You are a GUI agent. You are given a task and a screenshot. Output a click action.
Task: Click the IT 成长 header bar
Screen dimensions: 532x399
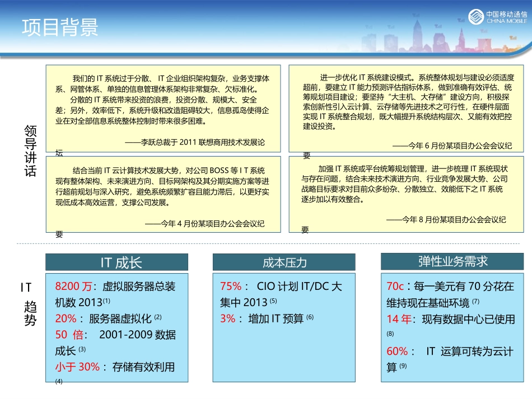(x=116, y=262)
